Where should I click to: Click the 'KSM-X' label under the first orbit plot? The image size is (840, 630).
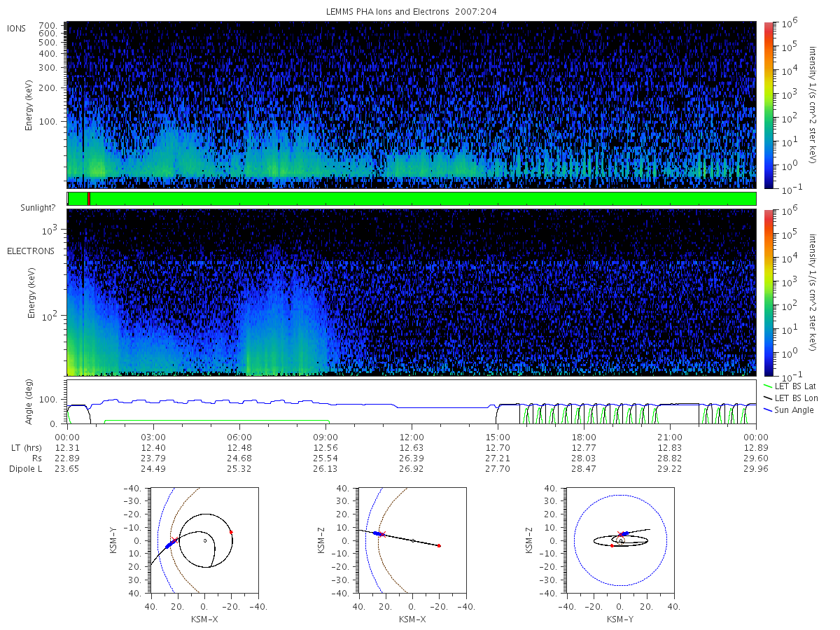pos(204,619)
